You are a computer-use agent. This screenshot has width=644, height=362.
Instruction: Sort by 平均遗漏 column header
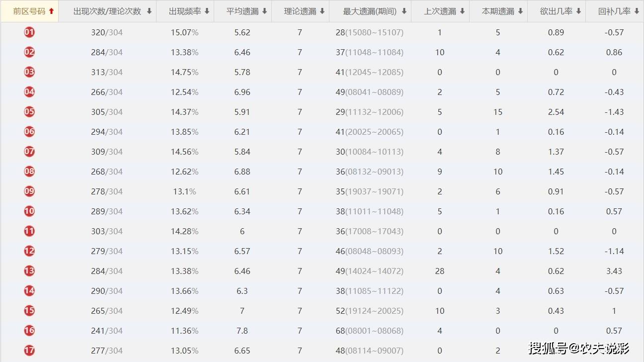[x=242, y=11]
